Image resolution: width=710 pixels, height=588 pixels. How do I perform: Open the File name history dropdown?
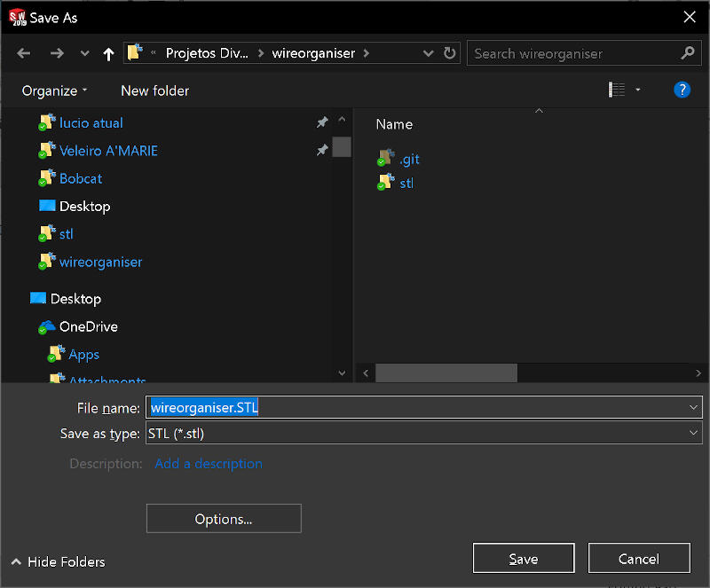click(x=693, y=407)
